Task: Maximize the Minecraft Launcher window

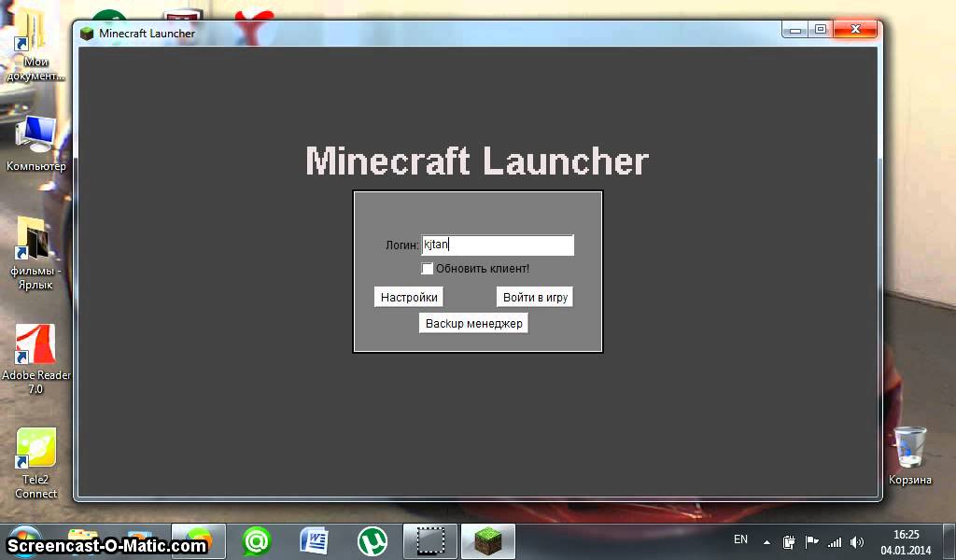Action: pyautogui.click(x=821, y=29)
